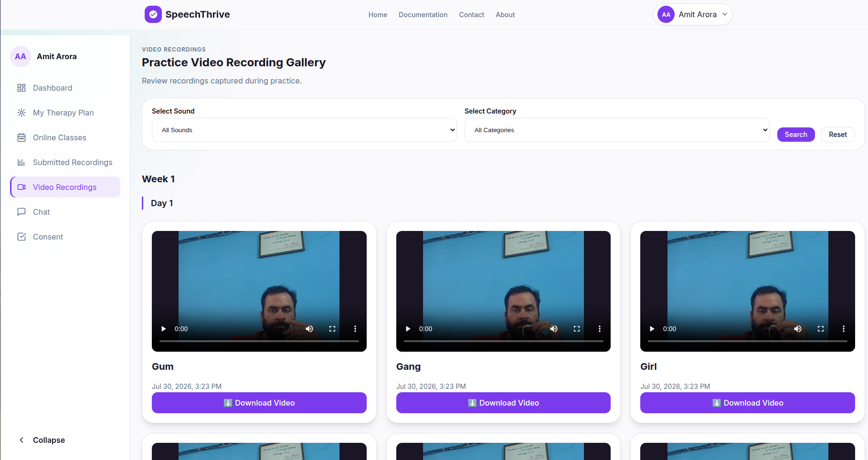Click the AA avatar in the sidebar

click(x=21, y=56)
